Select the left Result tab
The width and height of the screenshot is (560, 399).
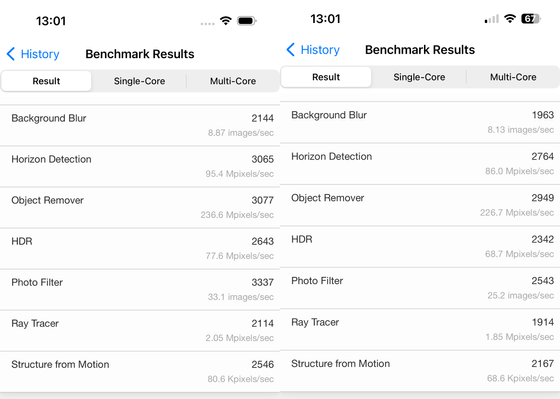46,81
